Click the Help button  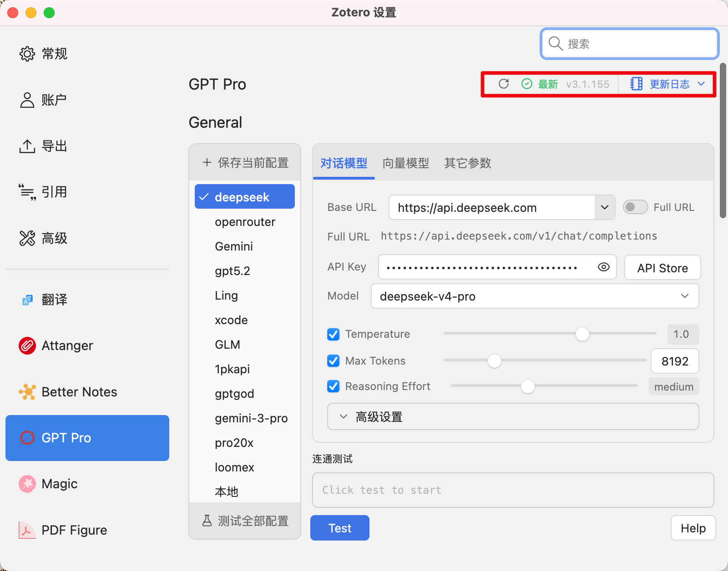point(693,528)
